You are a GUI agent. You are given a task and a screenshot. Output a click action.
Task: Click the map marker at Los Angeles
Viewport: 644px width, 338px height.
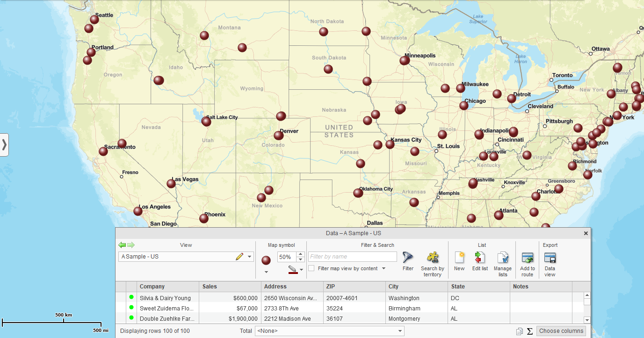point(138,211)
